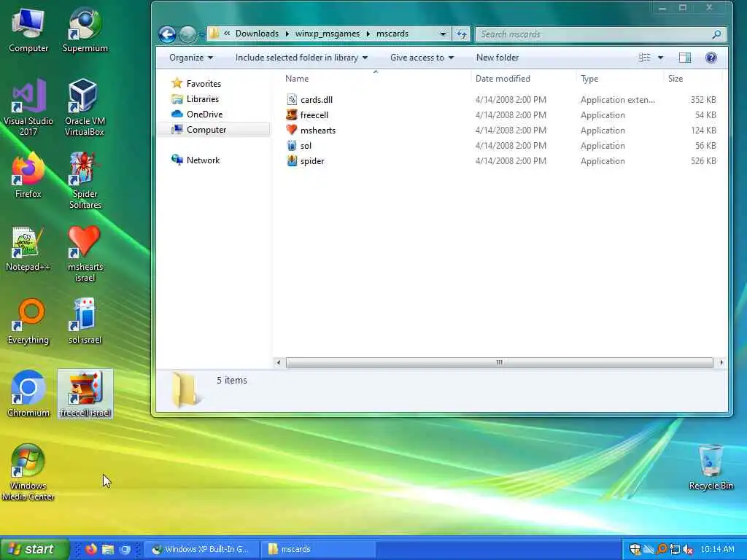Select the mshearts heart icon
This screenshot has height=560, width=747.
292,130
